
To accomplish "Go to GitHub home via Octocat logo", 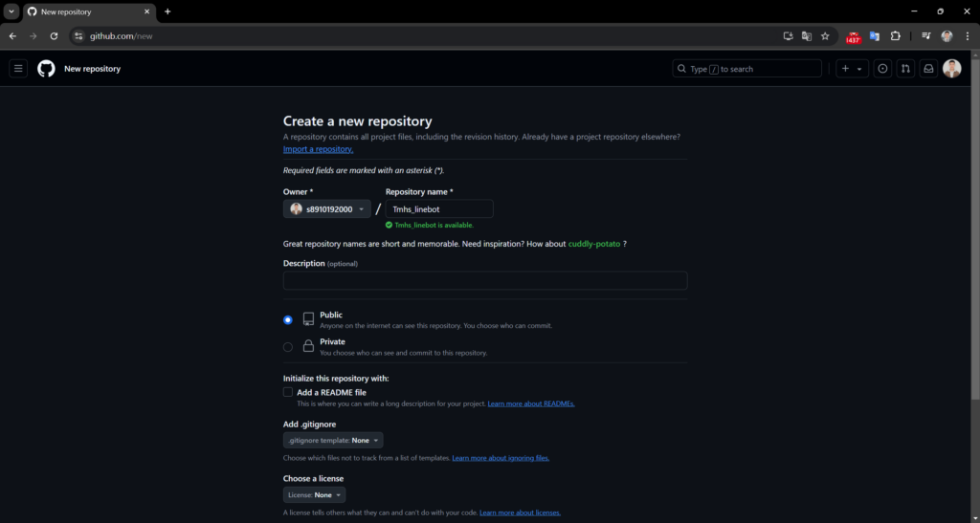I will (x=46, y=69).
